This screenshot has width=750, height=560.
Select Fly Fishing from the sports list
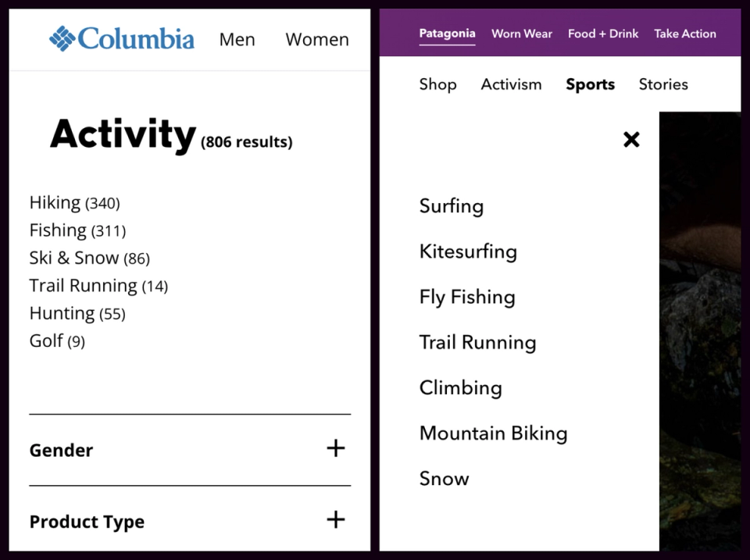(467, 297)
